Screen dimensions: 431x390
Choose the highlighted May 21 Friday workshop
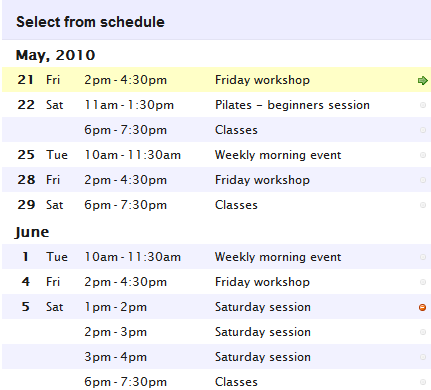point(216,80)
